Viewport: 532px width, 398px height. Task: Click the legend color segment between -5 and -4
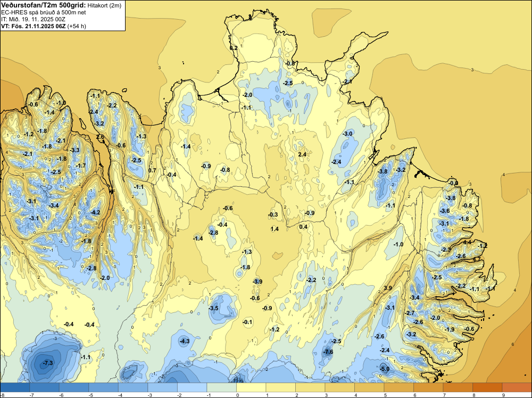[x=104, y=387]
